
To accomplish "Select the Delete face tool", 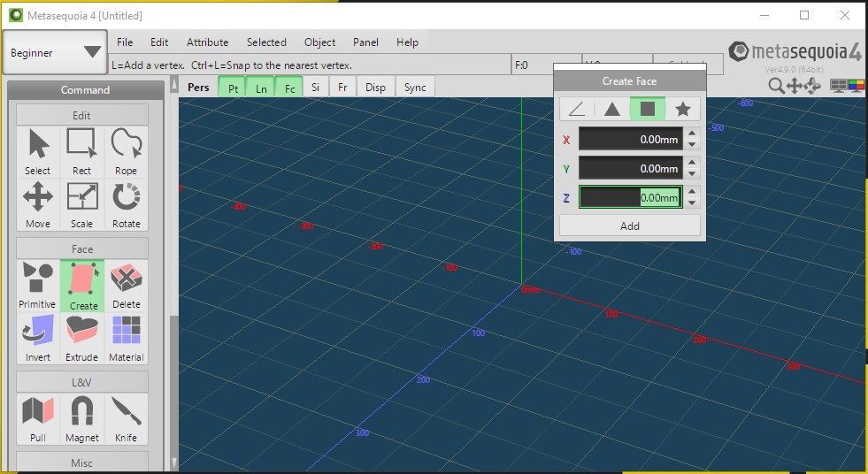I will coord(127,286).
